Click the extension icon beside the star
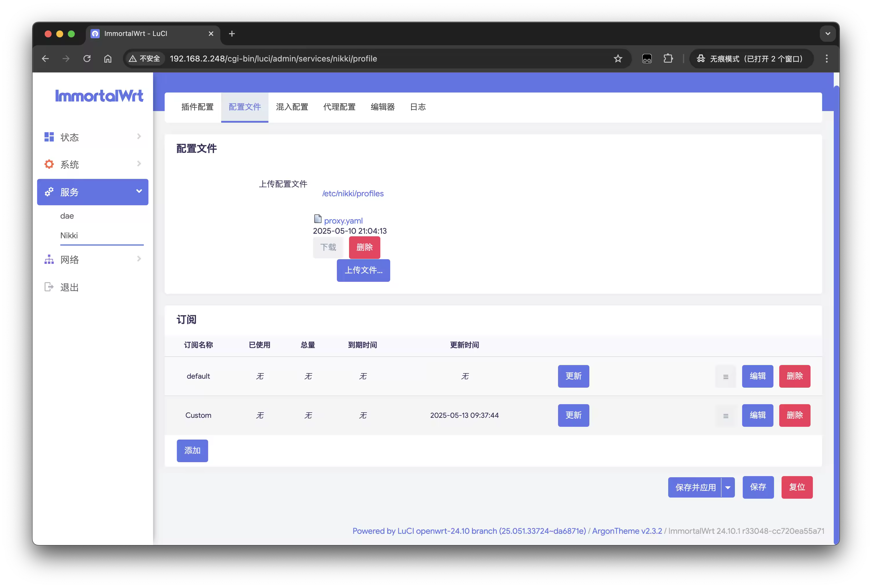872x588 pixels. [x=647, y=59]
